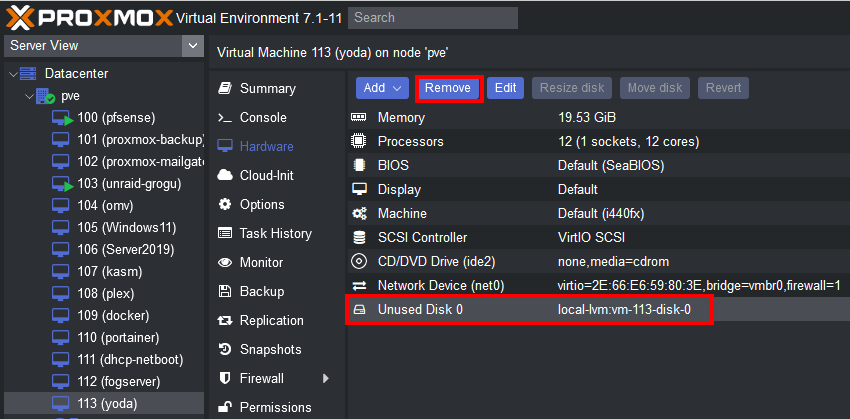Screen dimensions: 850x419
Task: Click the VM 113 yoda monitor icon
Action: pos(61,403)
